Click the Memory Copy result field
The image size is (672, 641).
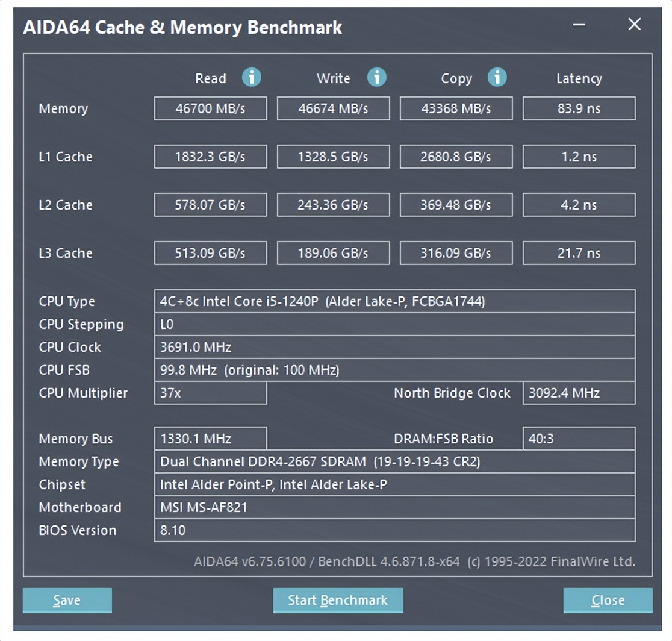coord(456,109)
